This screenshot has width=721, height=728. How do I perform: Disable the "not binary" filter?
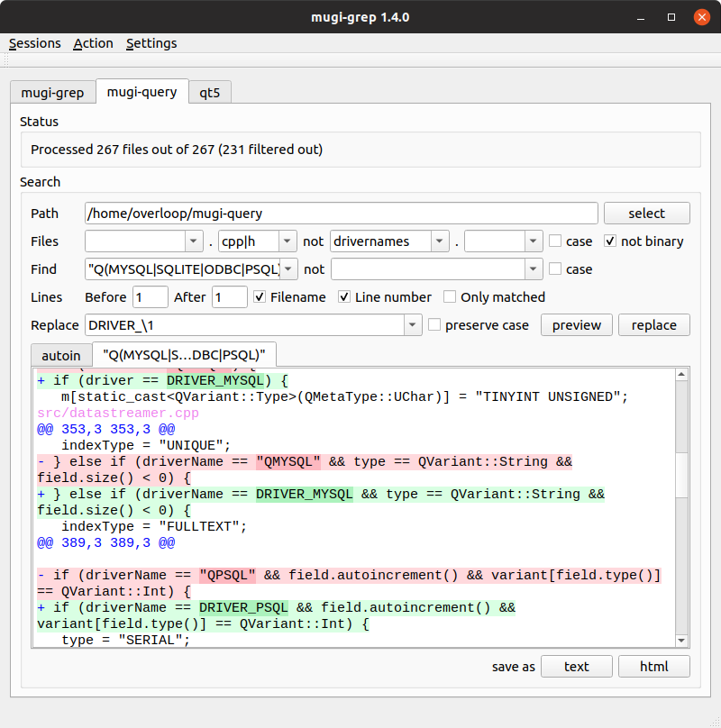610,241
